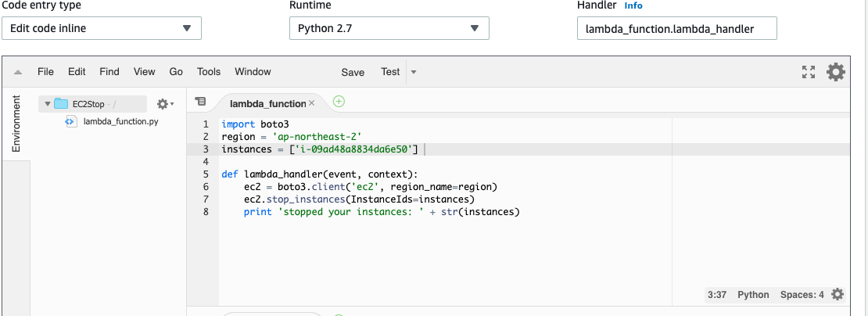Toggle fullscreen editor mode
The height and width of the screenshot is (316, 868).
click(809, 72)
